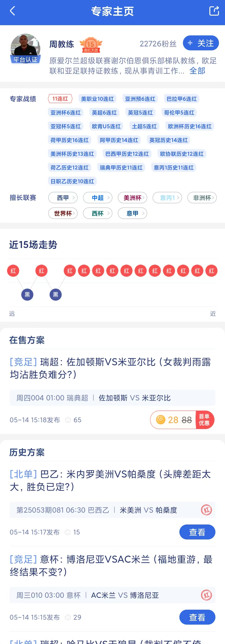Tap the red 红 stamp on 米美洲 match
The height and width of the screenshot is (644, 225).
206,510
